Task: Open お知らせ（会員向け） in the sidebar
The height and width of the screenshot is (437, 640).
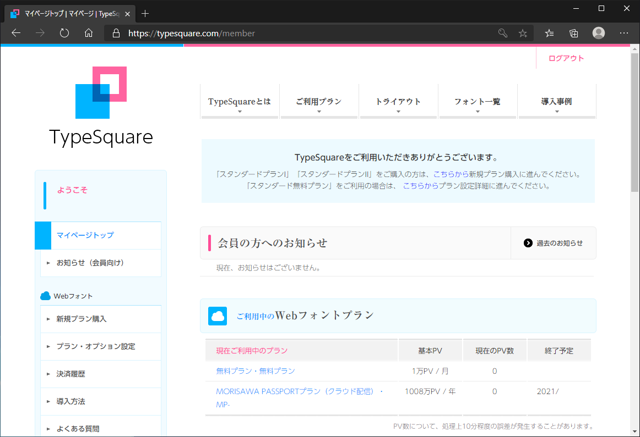Action: click(x=101, y=263)
